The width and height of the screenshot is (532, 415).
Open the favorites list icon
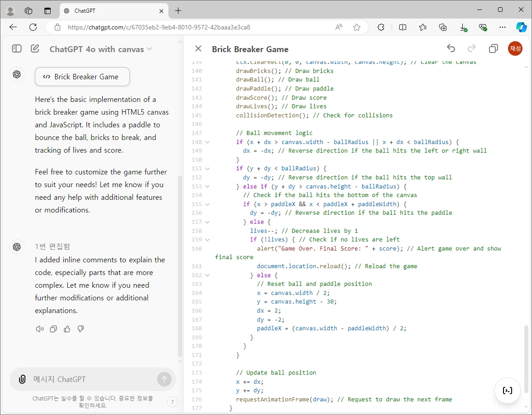(423, 27)
